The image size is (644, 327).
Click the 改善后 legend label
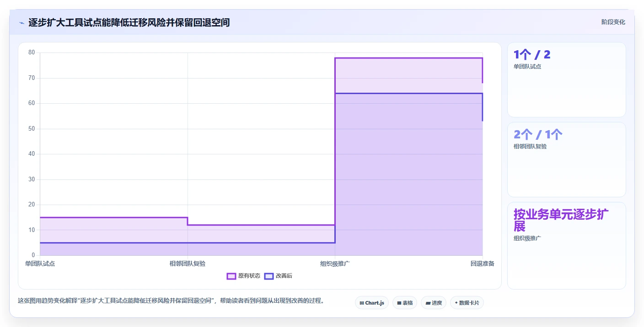[284, 276]
